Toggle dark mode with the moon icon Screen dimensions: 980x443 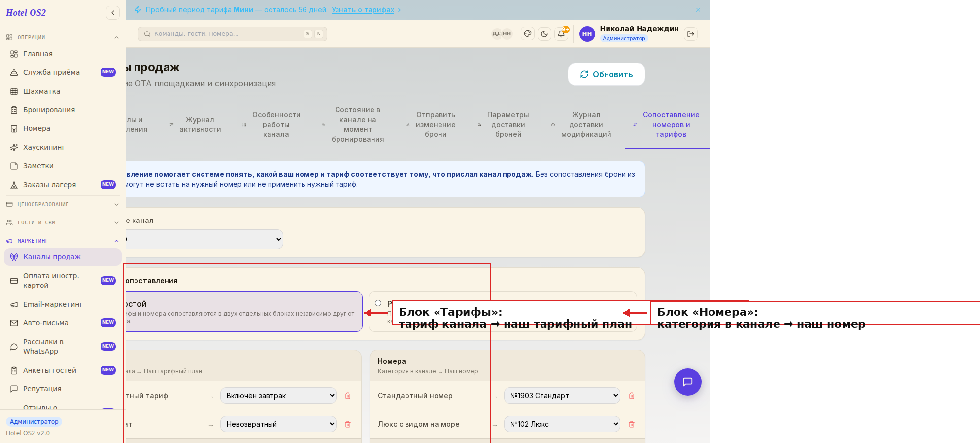544,34
